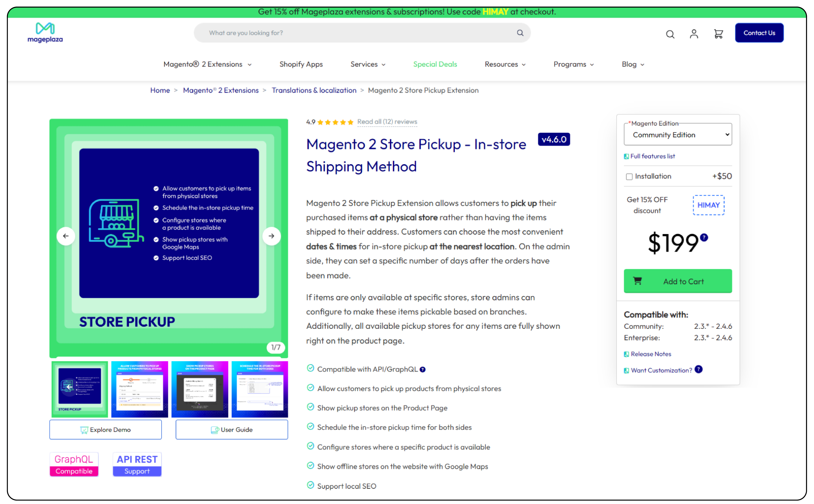814x504 pixels.
Task: Expand the Magento 2 Extensions menu
Action: point(207,64)
